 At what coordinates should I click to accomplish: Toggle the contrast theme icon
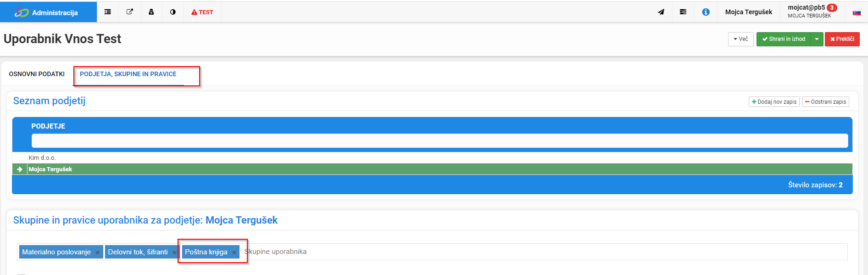pyautogui.click(x=172, y=12)
